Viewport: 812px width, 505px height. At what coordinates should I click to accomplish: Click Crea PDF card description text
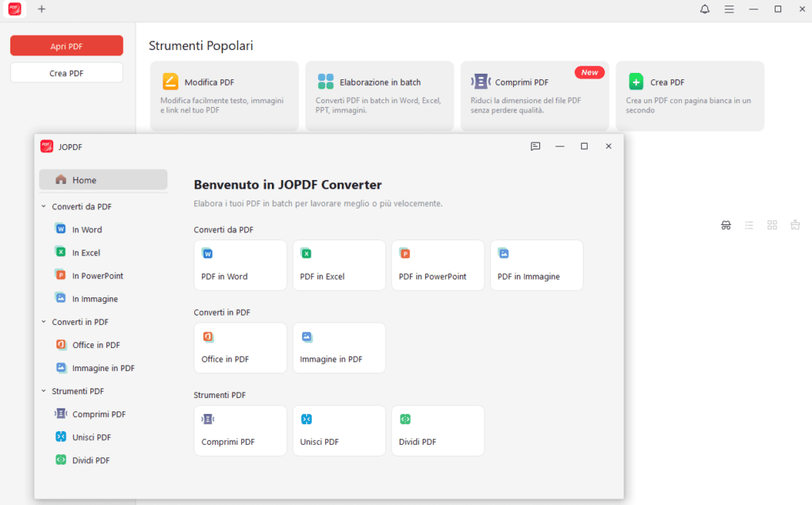(688, 105)
